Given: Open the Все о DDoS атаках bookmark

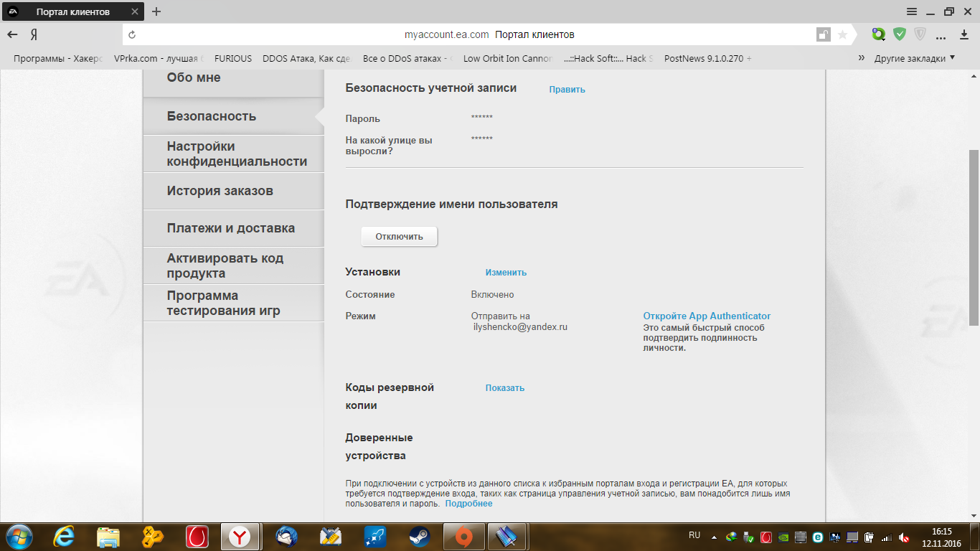Looking at the screenshot, I should pyautogui.click(x=409, y=59).
